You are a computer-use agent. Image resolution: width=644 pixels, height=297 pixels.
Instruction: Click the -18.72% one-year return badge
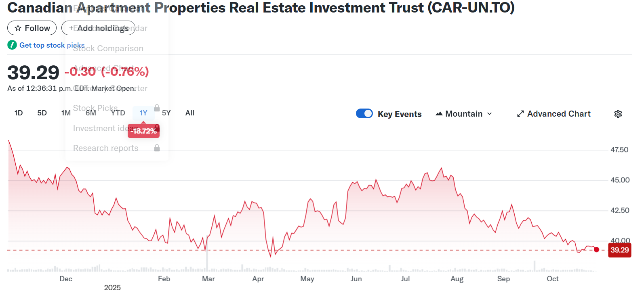coord(143,131)
